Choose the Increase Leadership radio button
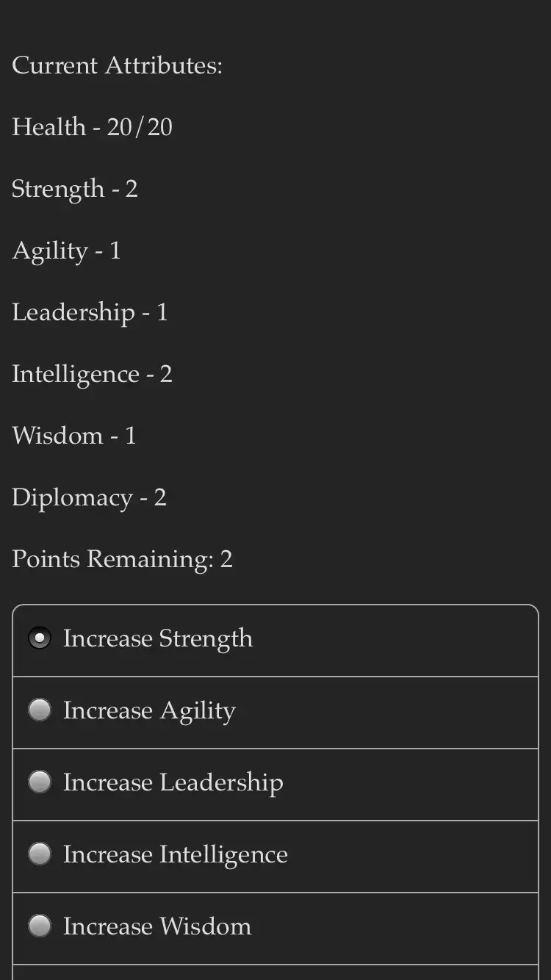 tap(40, 782)
